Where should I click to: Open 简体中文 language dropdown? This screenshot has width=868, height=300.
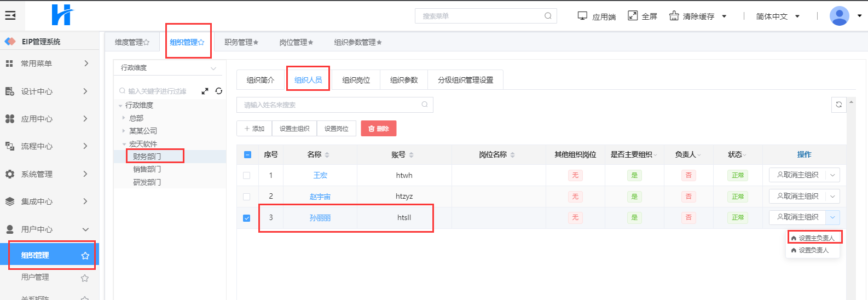pos(778,16)
